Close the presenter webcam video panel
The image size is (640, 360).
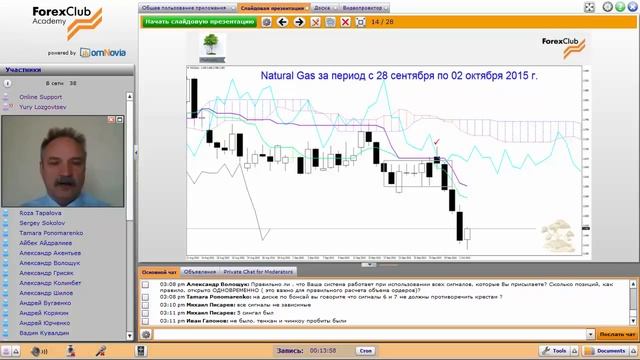pos(111,119)
